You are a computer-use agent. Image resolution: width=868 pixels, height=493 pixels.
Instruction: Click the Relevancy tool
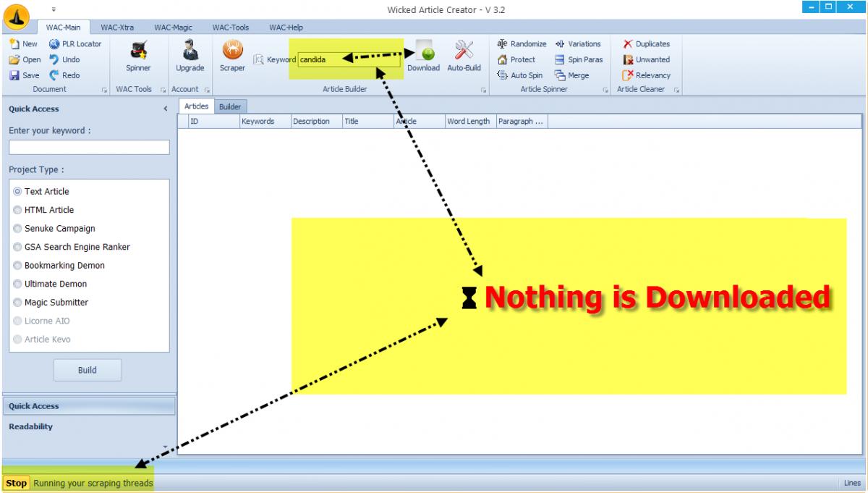[x=647, y=75]
